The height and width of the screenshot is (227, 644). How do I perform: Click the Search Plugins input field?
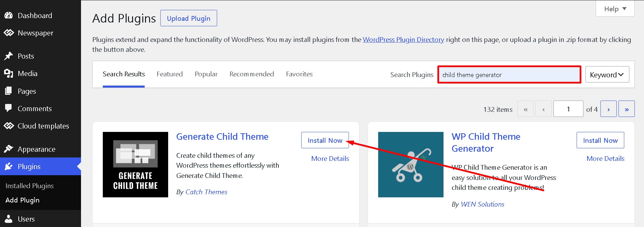(x=509, y=75)
